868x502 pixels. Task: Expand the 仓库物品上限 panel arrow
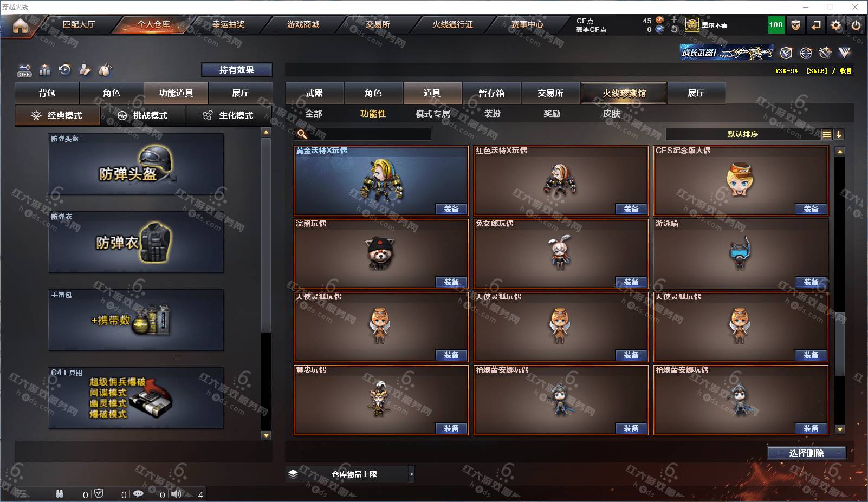pyautogui.click(x=412, y=474)
